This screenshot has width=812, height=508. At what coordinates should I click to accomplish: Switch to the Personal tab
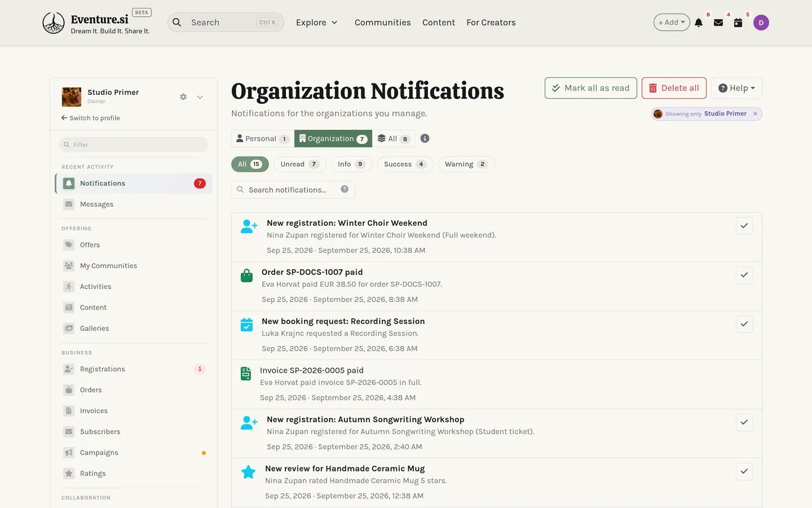tap(263, 139)
